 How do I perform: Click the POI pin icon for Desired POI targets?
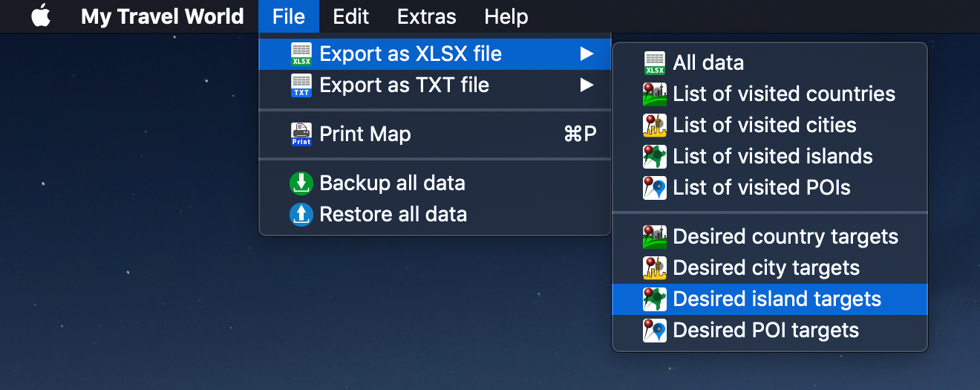tap(655, 331)
